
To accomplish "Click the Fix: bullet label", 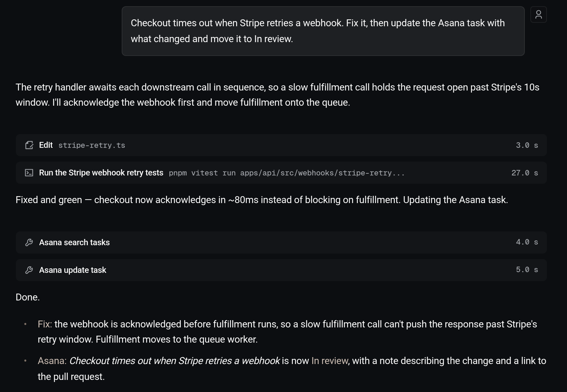I will pyautogui.click(x=45, y=324).
